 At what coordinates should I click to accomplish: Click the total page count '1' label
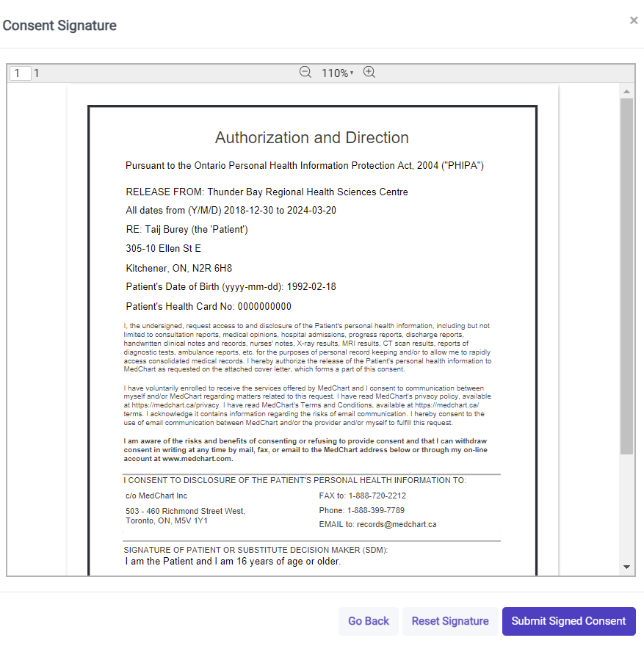36,73
